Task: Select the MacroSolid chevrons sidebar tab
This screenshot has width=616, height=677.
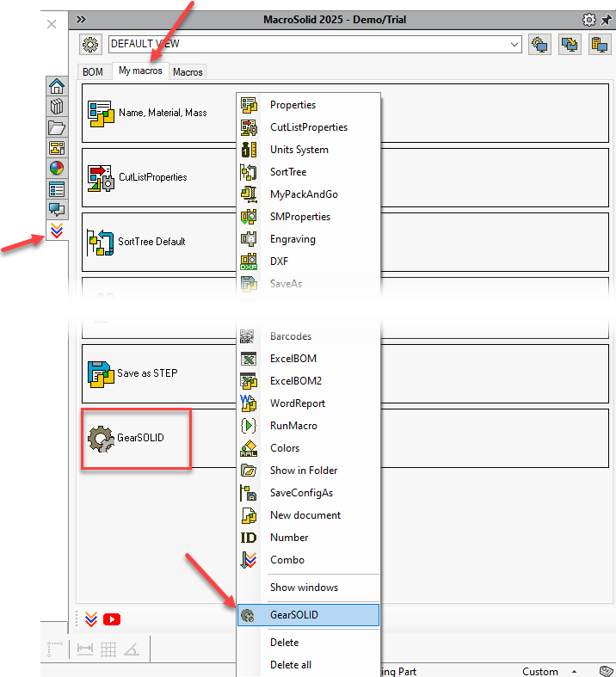Action: [57, 231]
